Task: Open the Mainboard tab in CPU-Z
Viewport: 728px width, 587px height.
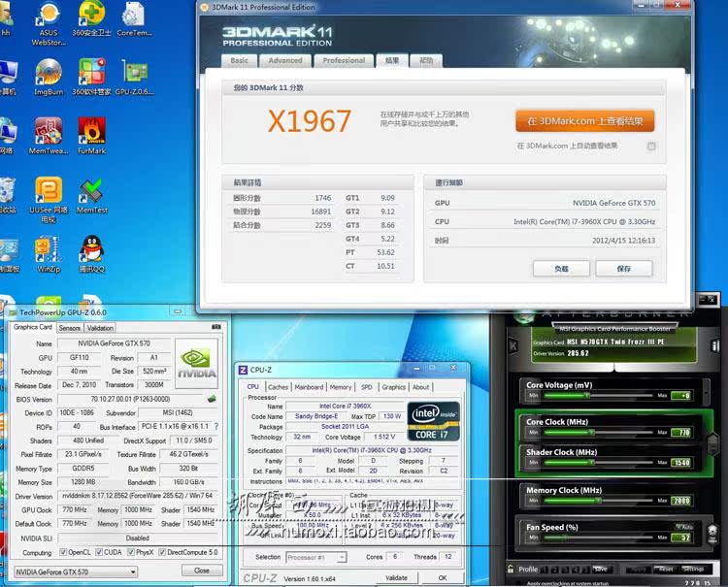Action: point(309,387)
